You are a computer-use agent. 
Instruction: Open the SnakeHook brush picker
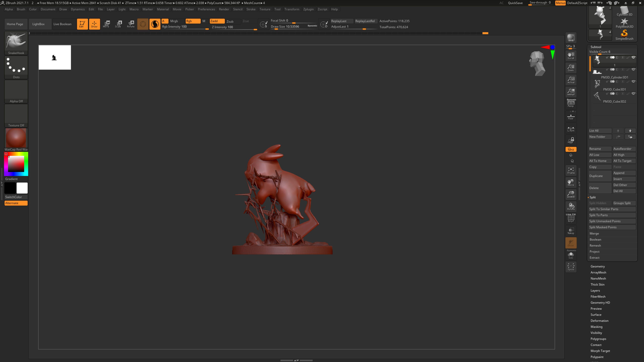click(x=16, y=43)
